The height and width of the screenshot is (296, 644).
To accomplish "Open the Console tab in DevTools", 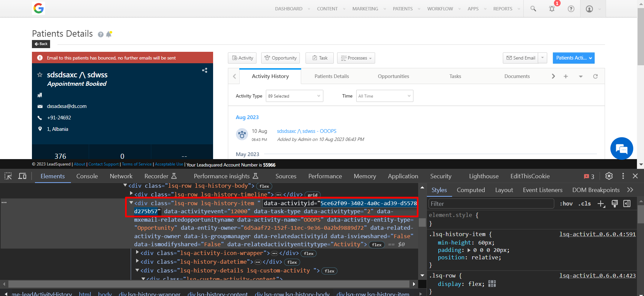I will click(x=87, y=176).
